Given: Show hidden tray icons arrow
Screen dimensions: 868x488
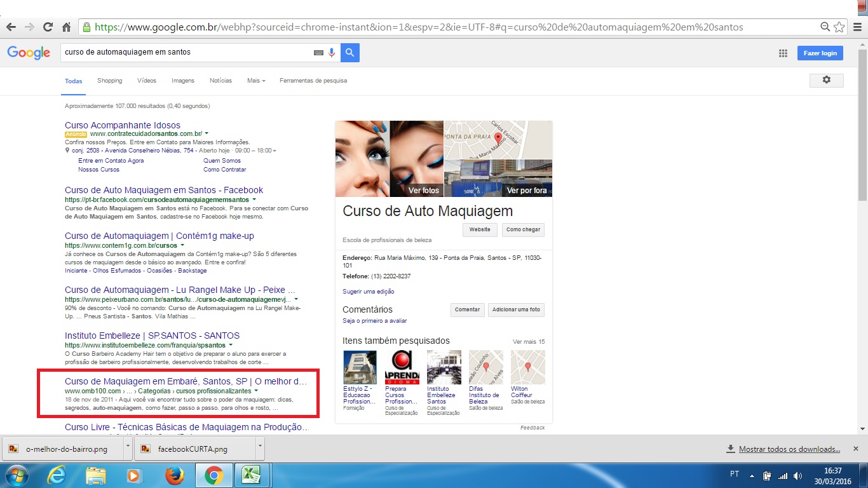Looking at the screenshot, I should [752, 475].
